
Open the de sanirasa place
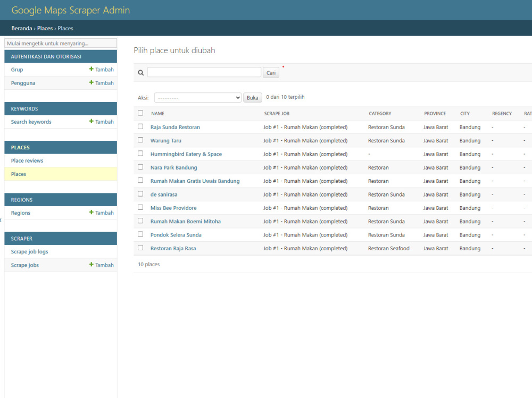click(164, 194)
